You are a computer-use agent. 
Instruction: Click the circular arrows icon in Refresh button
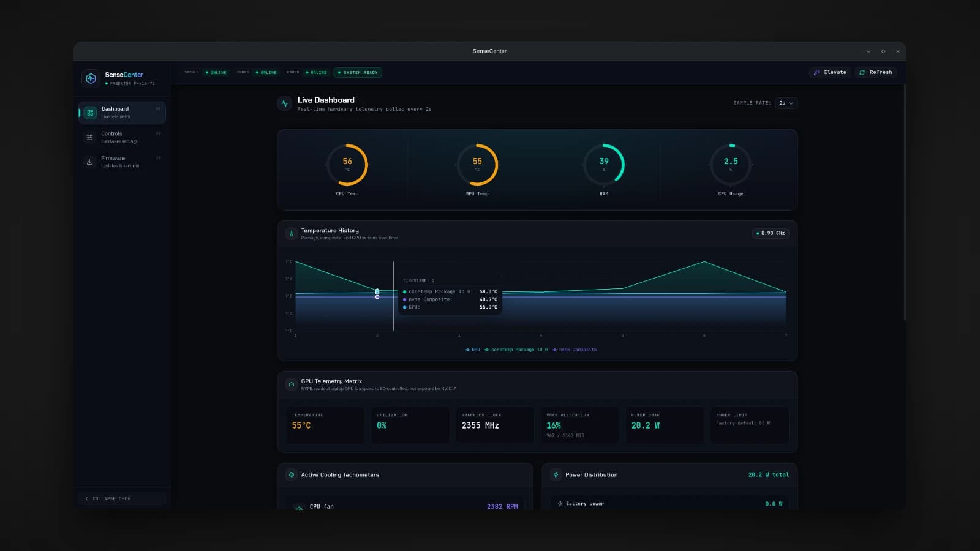coord(862,72)
